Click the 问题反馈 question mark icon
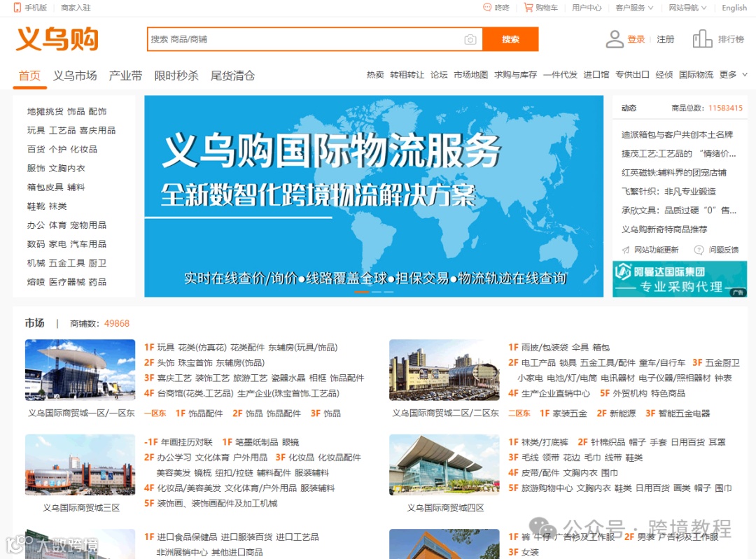This screenshot has height=559, width=756. (699, 250)
